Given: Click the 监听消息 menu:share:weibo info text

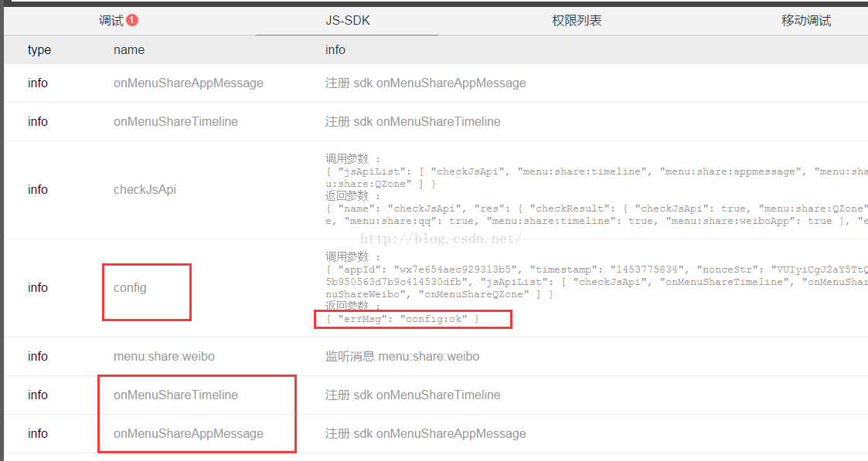Looking at the screenshot, I should 402,356.
